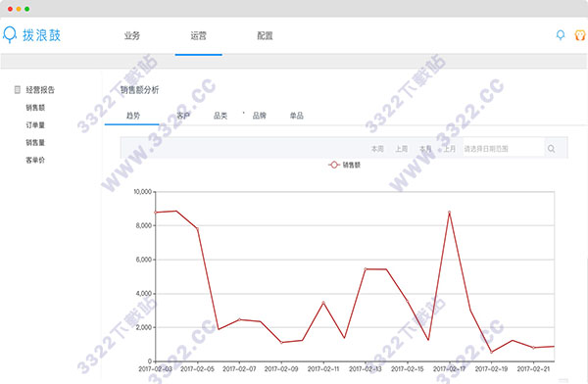The height and width of the screenshot is (384, 588).
Task: Click the green maximize window button
Action: (x=27, y=9)
